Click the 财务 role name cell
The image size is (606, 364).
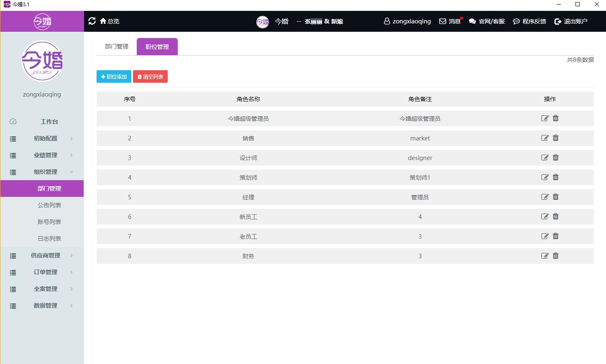pos(248,256)
